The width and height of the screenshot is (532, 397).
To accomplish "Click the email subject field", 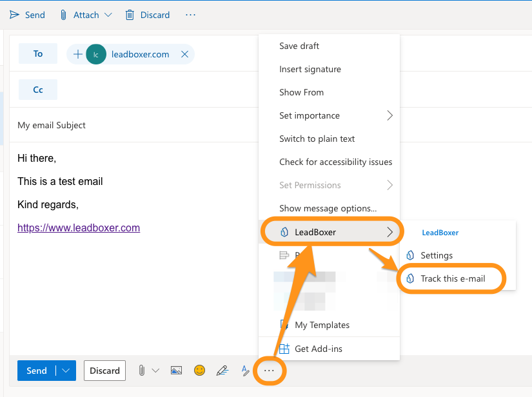I will click(x=129, y=125).
